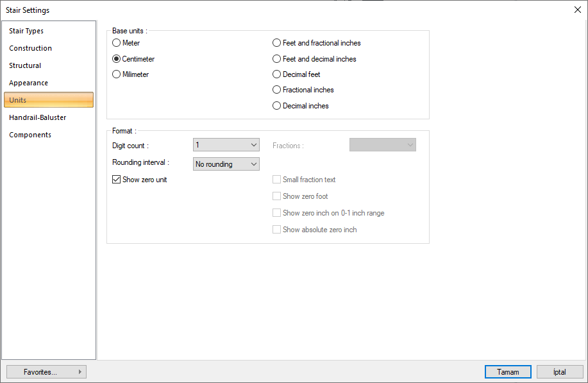Cancel the dialog with İptal button
Viewport: 588px width, 383px height.
[x=559, y=371]
